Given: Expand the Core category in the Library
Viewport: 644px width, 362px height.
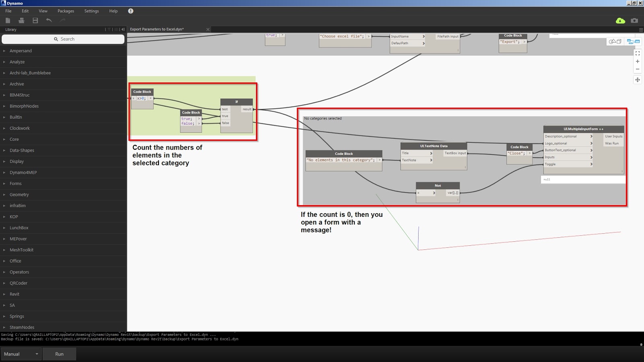Looking at the screenshot, I should pos(14,139).
